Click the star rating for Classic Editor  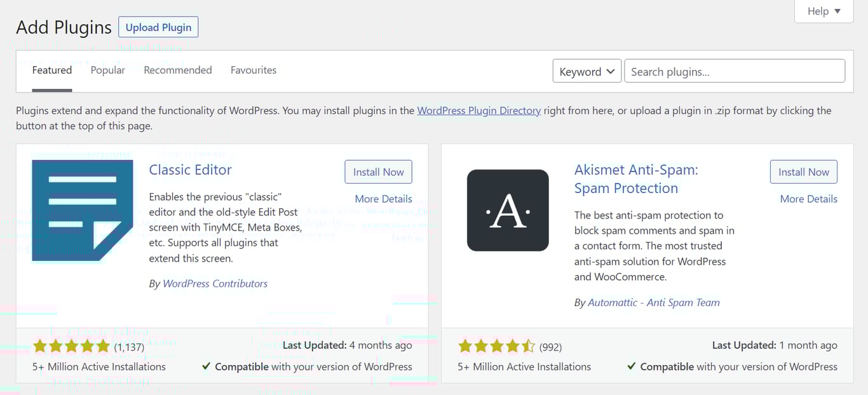71,347
